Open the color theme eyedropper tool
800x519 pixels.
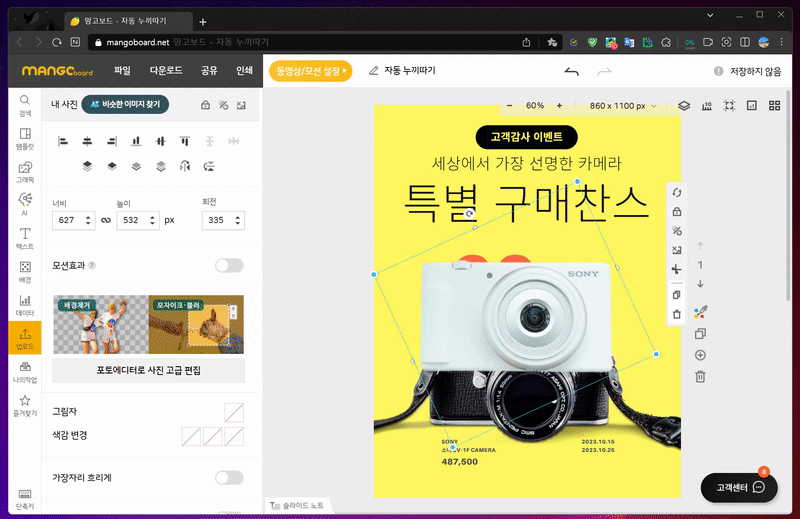701,312
